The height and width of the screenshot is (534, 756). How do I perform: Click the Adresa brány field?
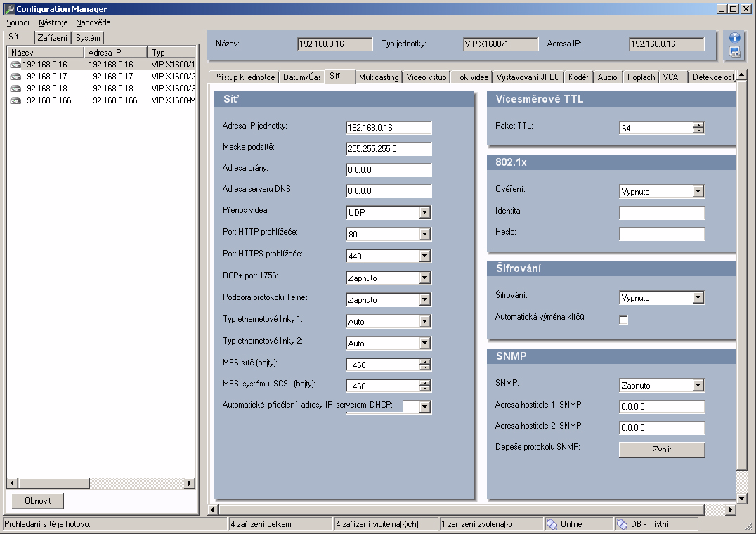click(x=389, y=170)
